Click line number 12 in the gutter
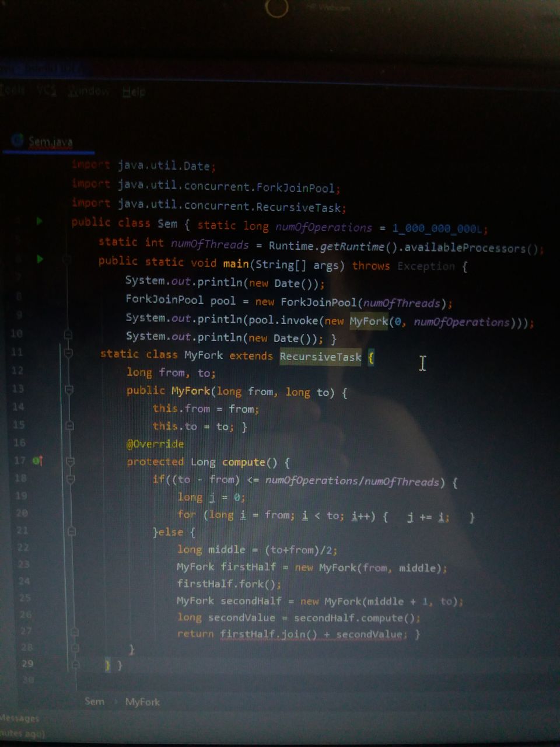This screenshot has height=747, width=560. 17,370
